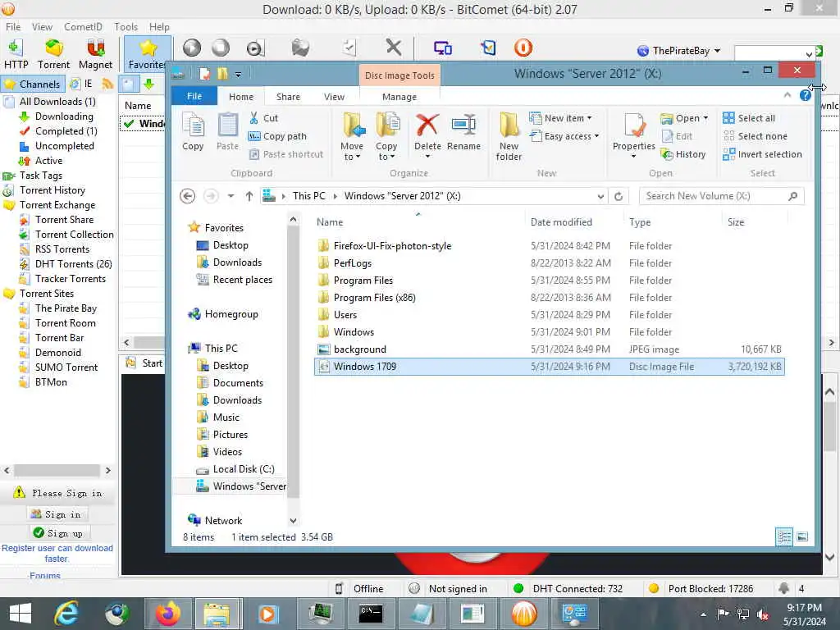Click Invert selection in ribbon
Image resolution: width=840 pixels, height=630 pixels.
(762, 154)
